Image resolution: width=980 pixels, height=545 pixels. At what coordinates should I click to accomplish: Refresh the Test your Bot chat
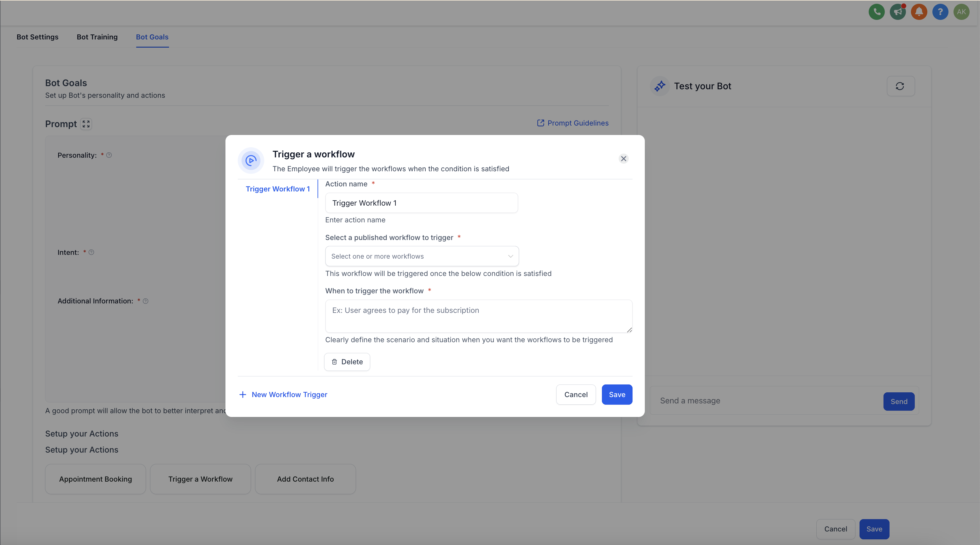click(901, 86)
